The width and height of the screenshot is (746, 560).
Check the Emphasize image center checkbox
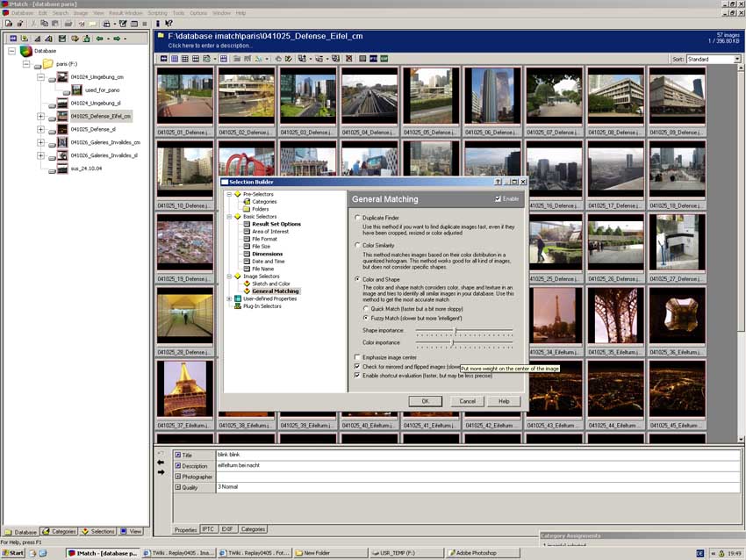357,357
